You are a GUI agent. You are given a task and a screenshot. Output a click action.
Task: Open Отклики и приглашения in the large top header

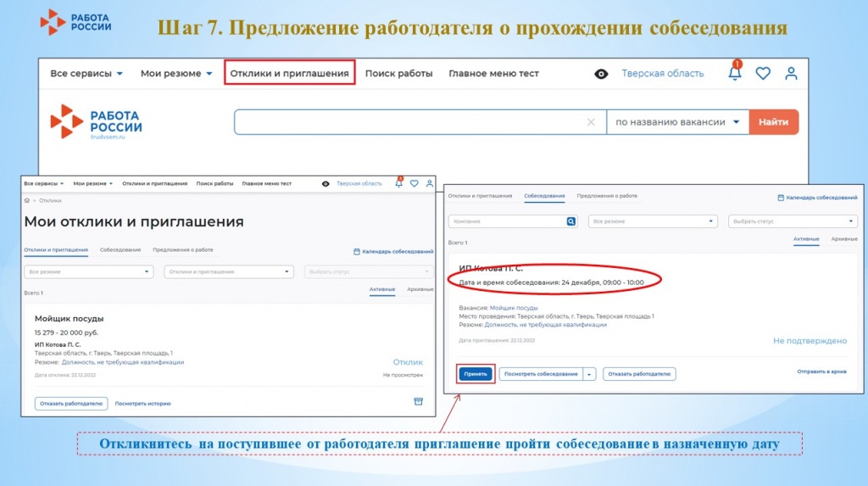tap(290, 73)
